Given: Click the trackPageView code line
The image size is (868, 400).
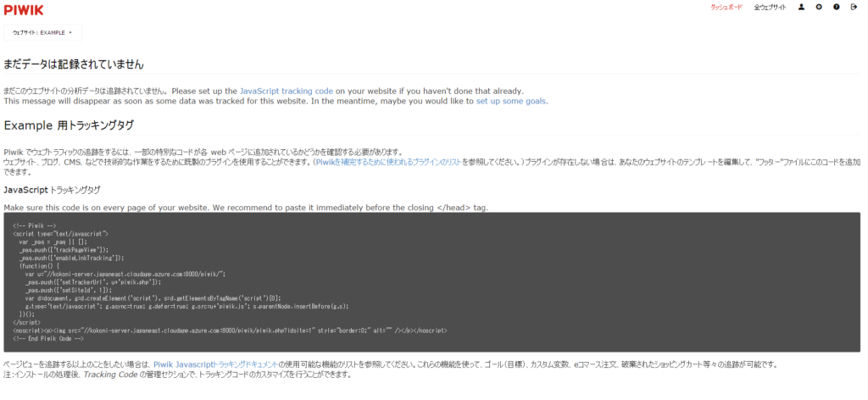Looking at the screenshot, I should tap(64, 250).
